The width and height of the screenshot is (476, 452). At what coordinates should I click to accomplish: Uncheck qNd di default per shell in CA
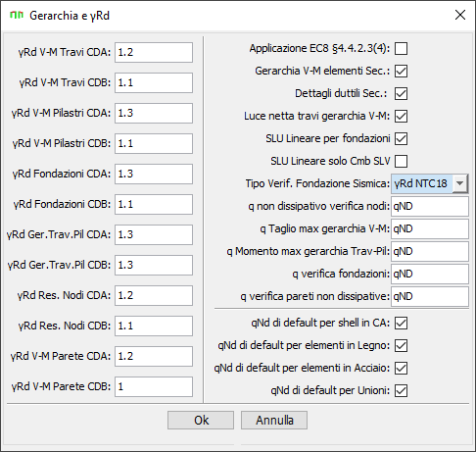401,323
